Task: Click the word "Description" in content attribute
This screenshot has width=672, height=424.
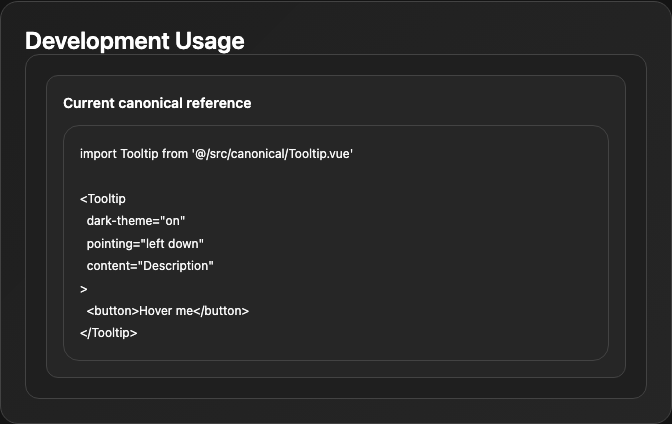Action: [x=176, y=266]
